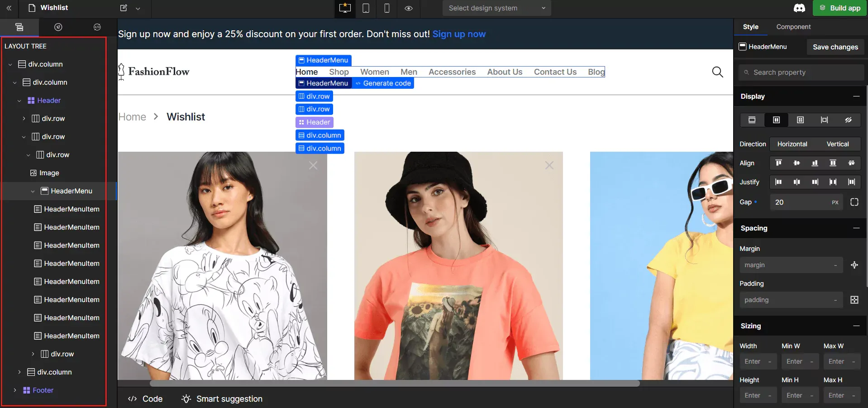Switch to mobile device preview
The height and width of the screenshot is (408, 868).
(x=386, y=8)
